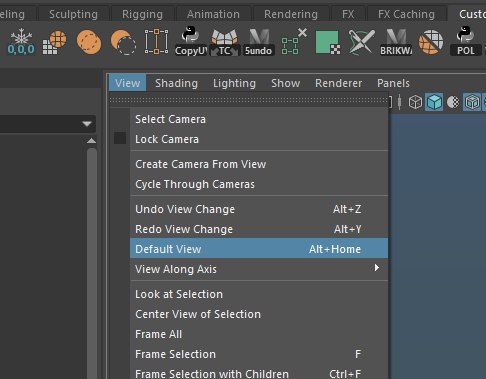Click the orange crescent with dashed circle shelf icon
The height and width of the screenshot is (379, 486).
[x=123, y=42]
